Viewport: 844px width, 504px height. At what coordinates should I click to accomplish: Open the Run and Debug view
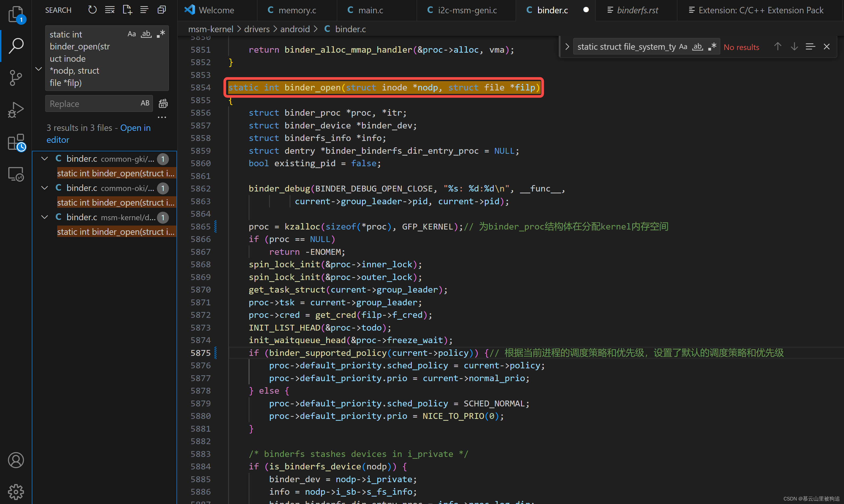coord(16,110)
